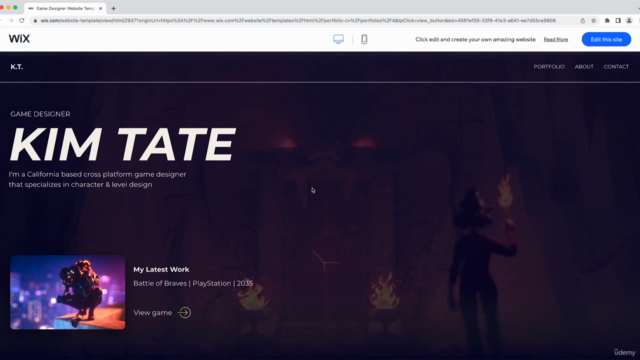The image size is (640, 360).
Task: Click the Edit this site button
Action: click(606, 39)
